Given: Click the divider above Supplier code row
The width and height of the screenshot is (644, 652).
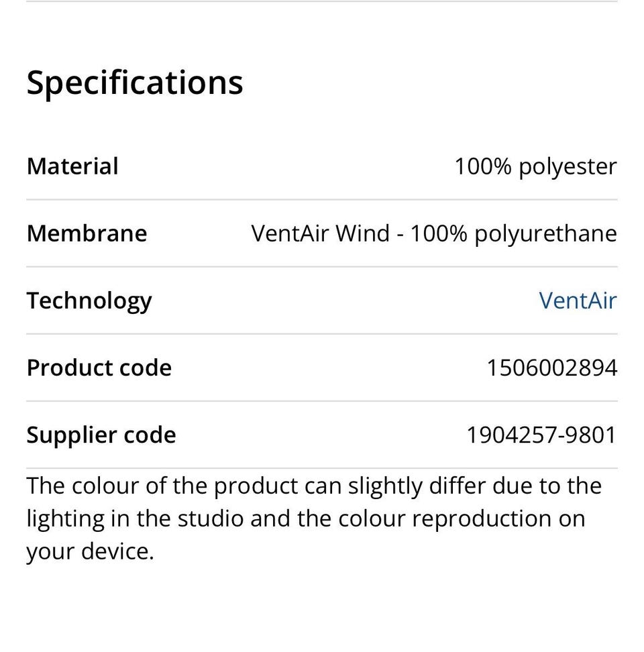Looking at the screenshot, I should (x=322, y=401).
